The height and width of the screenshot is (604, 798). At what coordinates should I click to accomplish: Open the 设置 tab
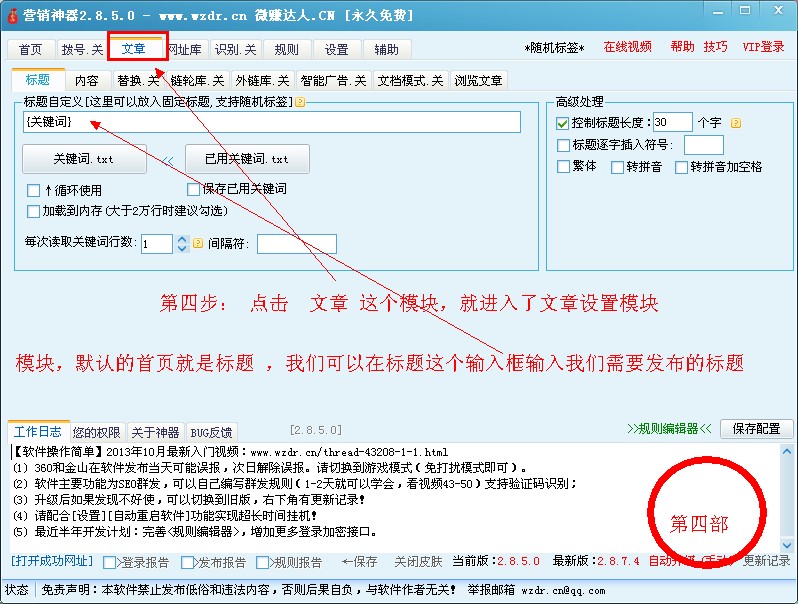coord(337,49)
